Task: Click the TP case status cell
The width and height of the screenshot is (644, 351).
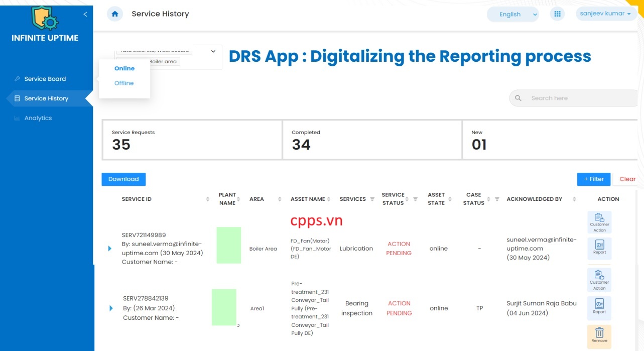Action: click(480, 308)
